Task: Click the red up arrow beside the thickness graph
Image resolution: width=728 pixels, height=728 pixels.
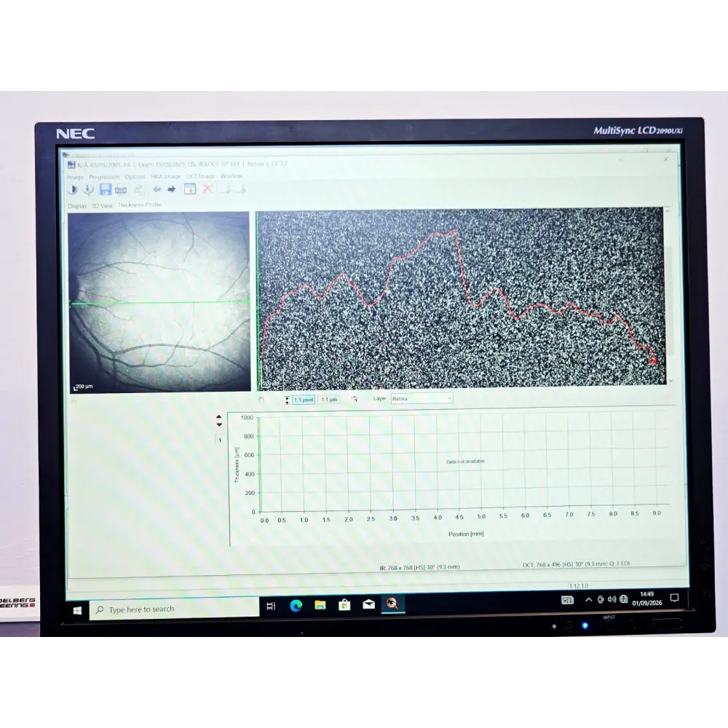Action: point(219,417)
